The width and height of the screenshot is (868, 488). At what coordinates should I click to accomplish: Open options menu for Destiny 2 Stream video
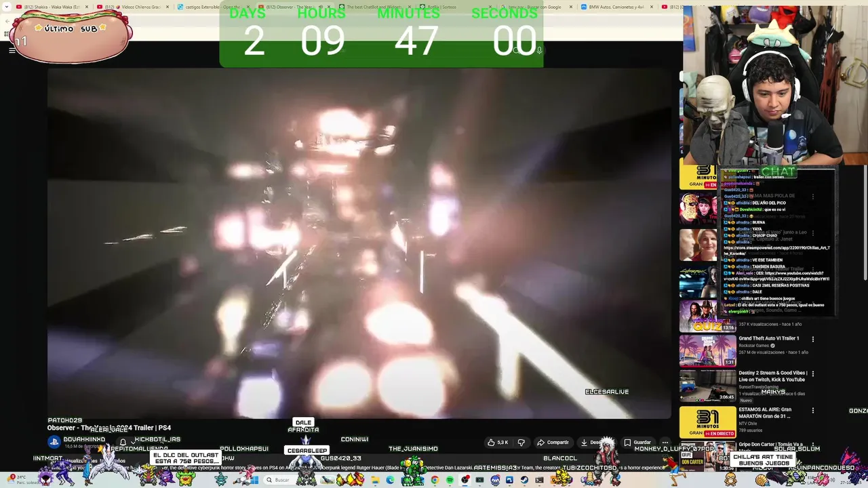[812, 373]
